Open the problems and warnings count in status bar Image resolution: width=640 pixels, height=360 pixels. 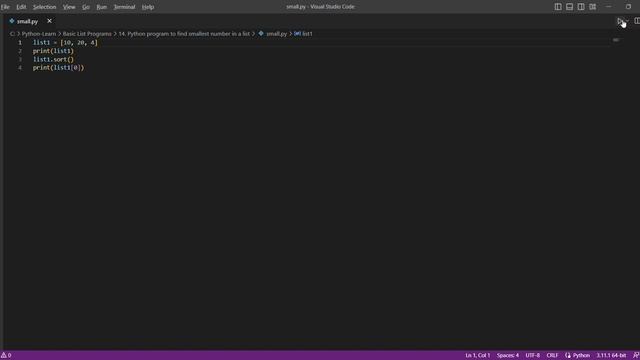click(6, 356)
